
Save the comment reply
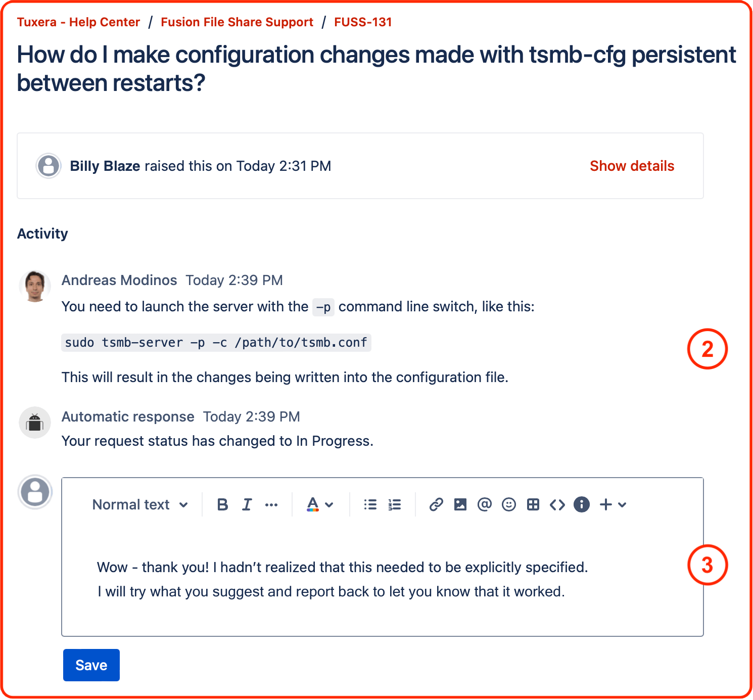(x=91, y=665)
